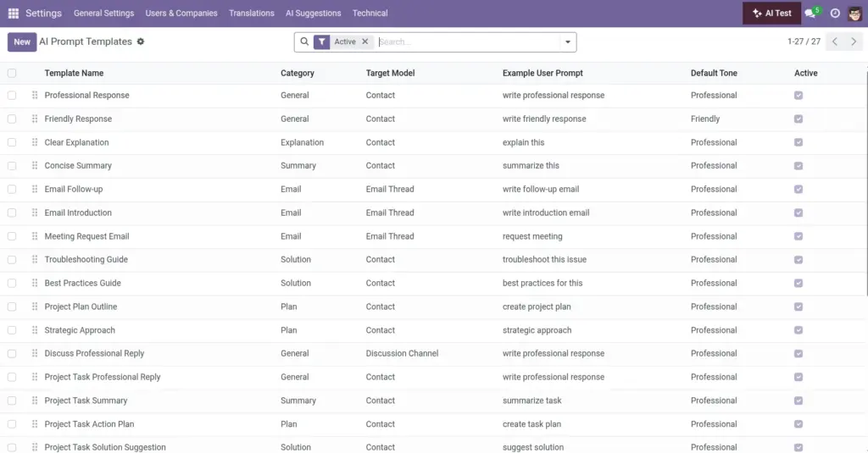Click the 1-27 / 27 pager counter
This screenshot has height=453, width=868.
pos(804,41)
